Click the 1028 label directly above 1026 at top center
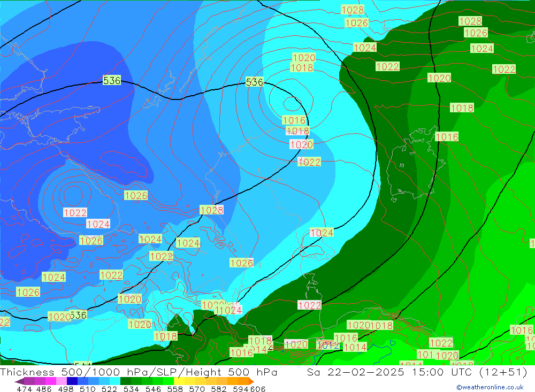 [353, 10]
